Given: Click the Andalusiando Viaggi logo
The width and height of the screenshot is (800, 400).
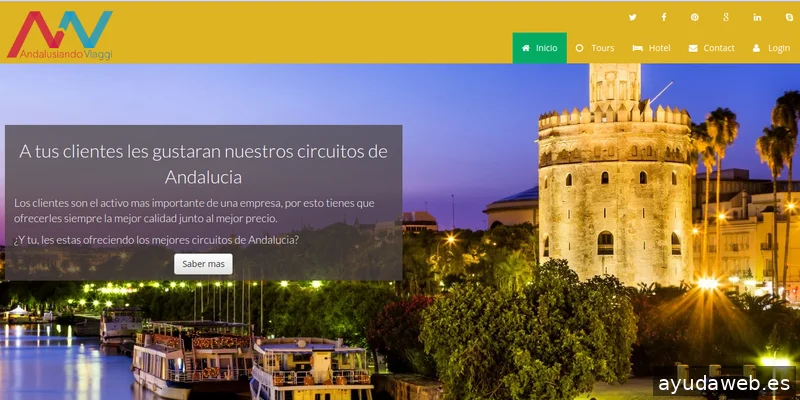Looking at the screenshot, I should (x=60, y=34).
